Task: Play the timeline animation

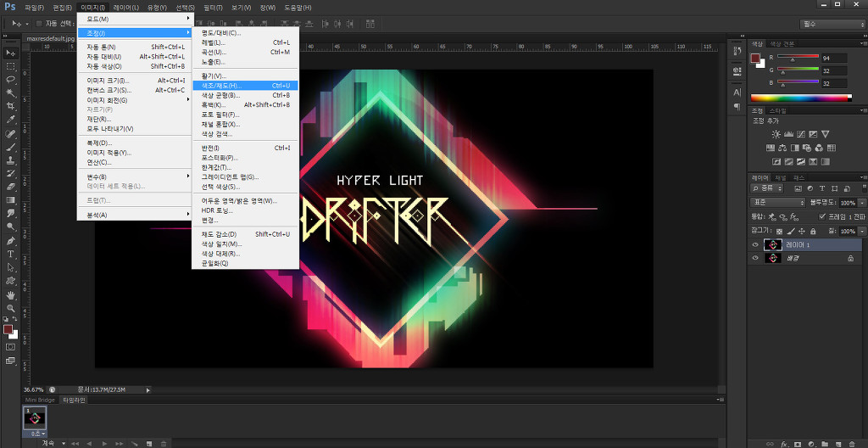Action: click(x=104, y=443)
